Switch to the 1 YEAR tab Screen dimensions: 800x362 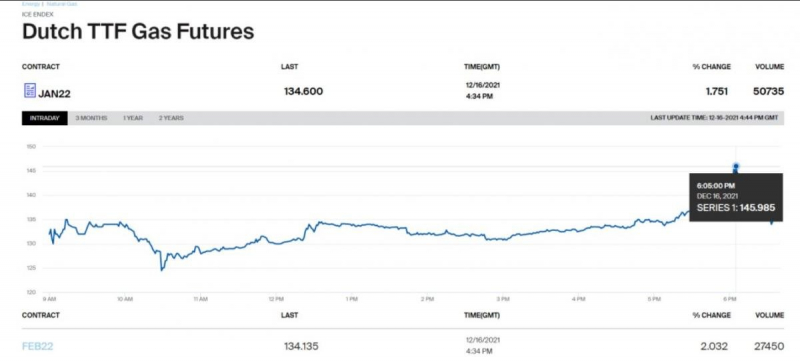(133, 118)
